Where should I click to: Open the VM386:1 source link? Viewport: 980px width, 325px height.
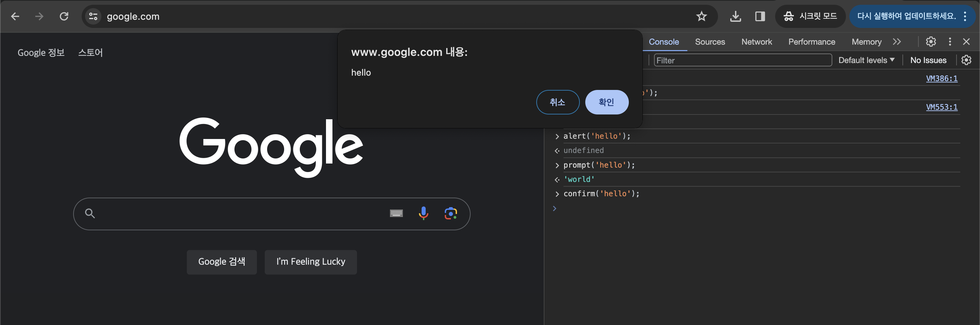[x=941, y=78]
